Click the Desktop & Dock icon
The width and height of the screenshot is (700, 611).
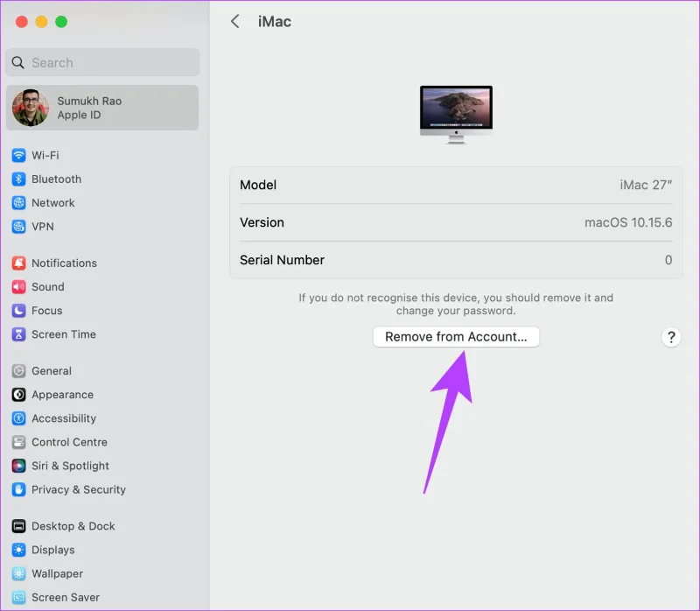pos(18,526)
